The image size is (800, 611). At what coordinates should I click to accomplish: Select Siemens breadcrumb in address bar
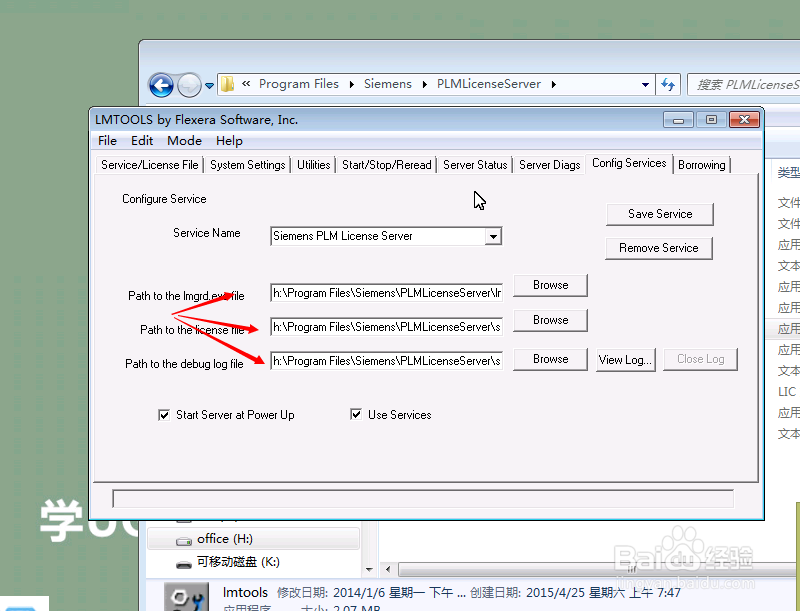click(387, 84)
